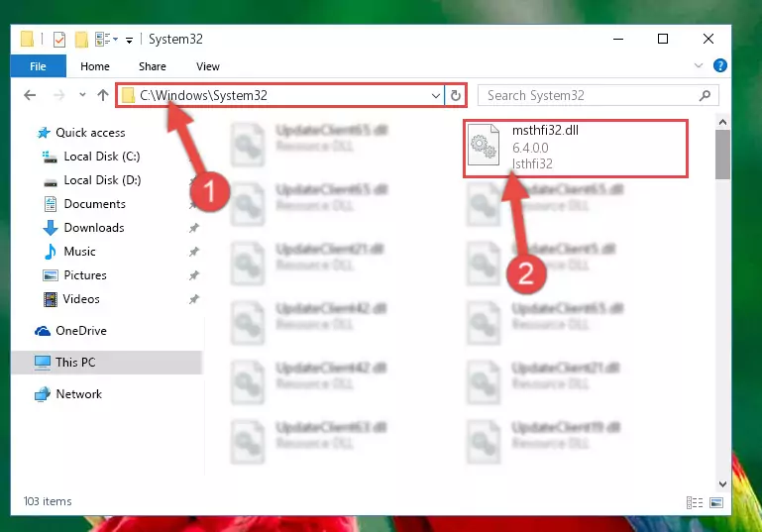Click the Music note icon
The width and height of the screenshot is (762, 532).
pyautogui.click(x=51, y=252)
